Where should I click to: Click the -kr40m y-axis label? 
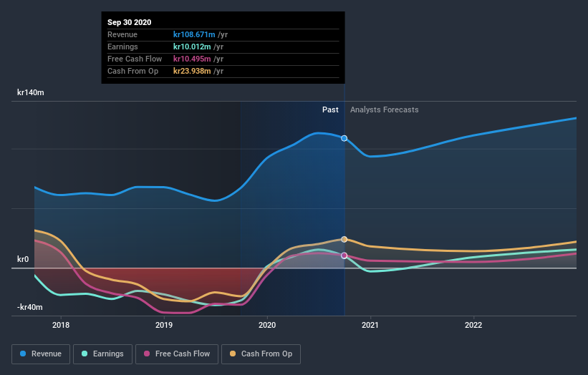(29, 307)
